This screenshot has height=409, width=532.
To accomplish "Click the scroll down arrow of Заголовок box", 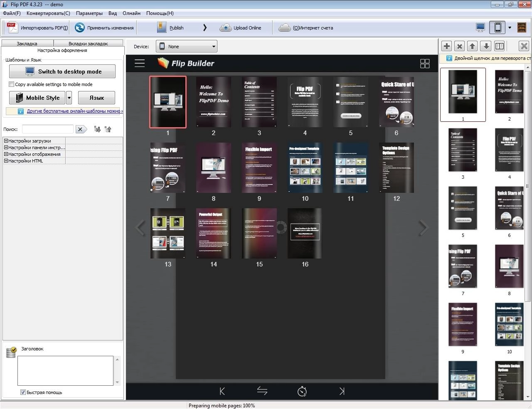I will point(117,382).
